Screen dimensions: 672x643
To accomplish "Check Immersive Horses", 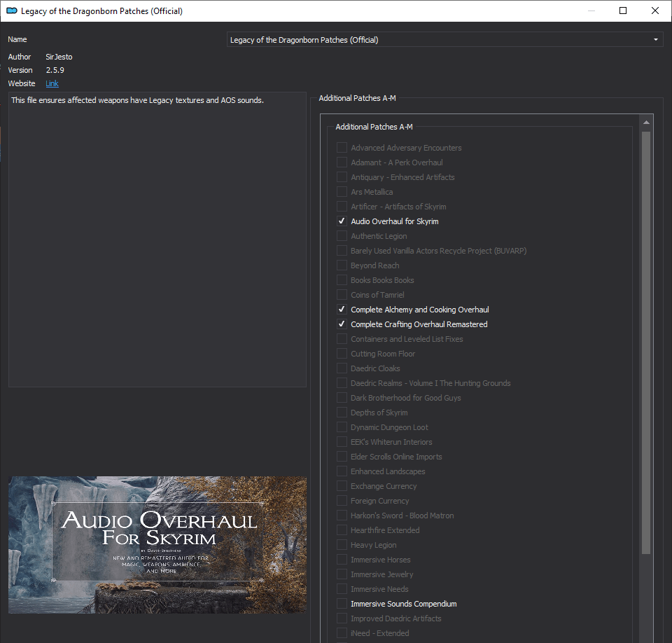I will [342, 560].
